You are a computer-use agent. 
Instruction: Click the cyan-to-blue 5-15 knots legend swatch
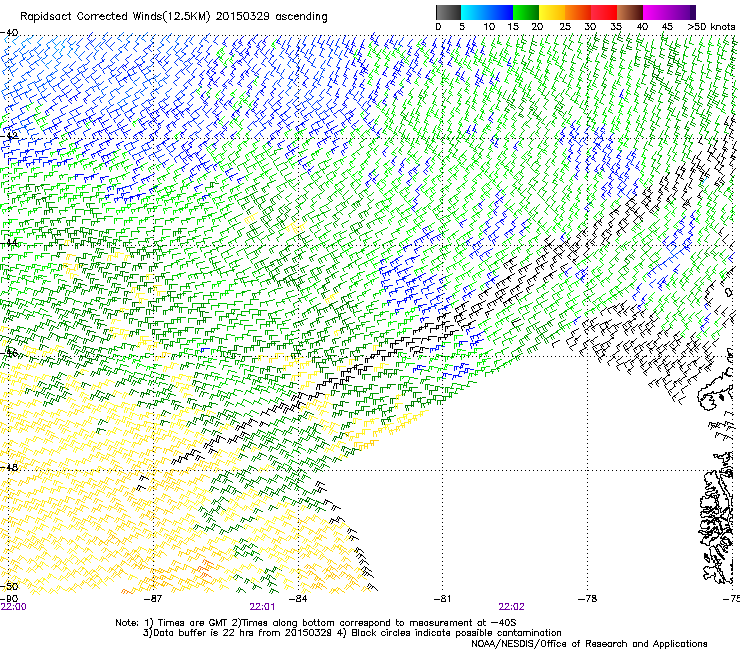pyautogui.click(x=487, y=12)
